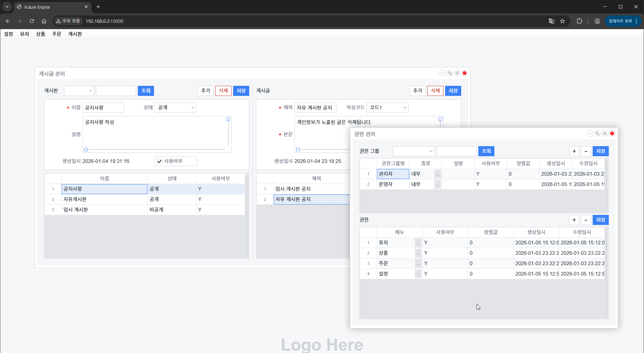Click the plus icon to add a 권한 그룹 row
Screen dimensions: 644x353
click(574, 151)
